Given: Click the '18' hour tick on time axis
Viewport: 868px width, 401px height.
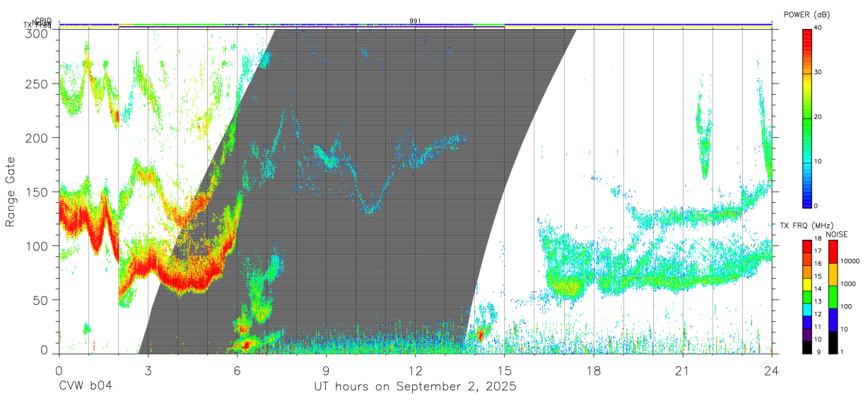Looking at the screenshot, I should point(593,370).
